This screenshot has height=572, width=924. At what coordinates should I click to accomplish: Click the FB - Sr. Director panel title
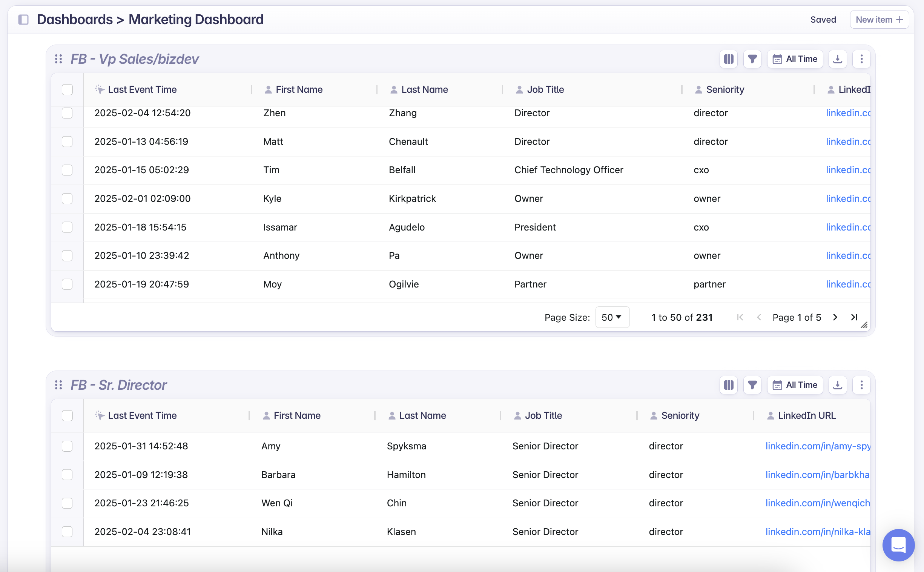[118, 385]
